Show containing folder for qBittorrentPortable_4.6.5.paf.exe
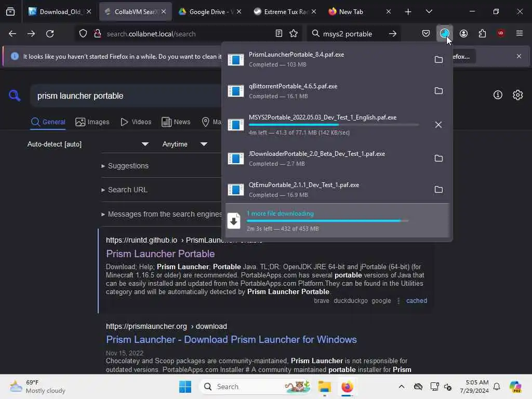532x399 pixels. tap(438, 90)
